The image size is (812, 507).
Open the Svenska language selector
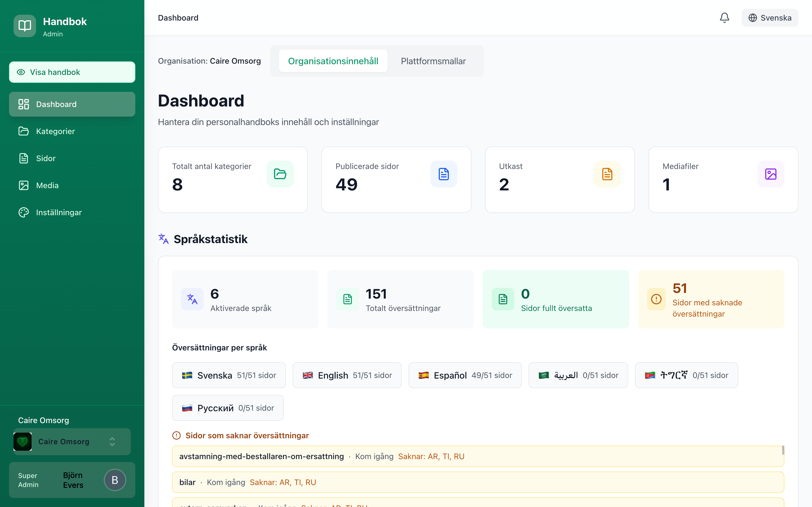tap(769, 18)
